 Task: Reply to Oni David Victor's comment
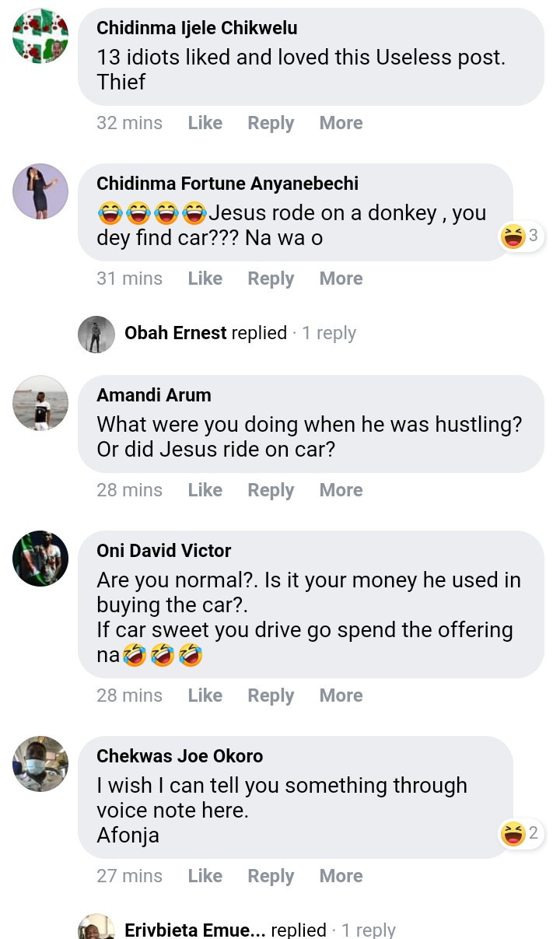click(x=271, y=695)
